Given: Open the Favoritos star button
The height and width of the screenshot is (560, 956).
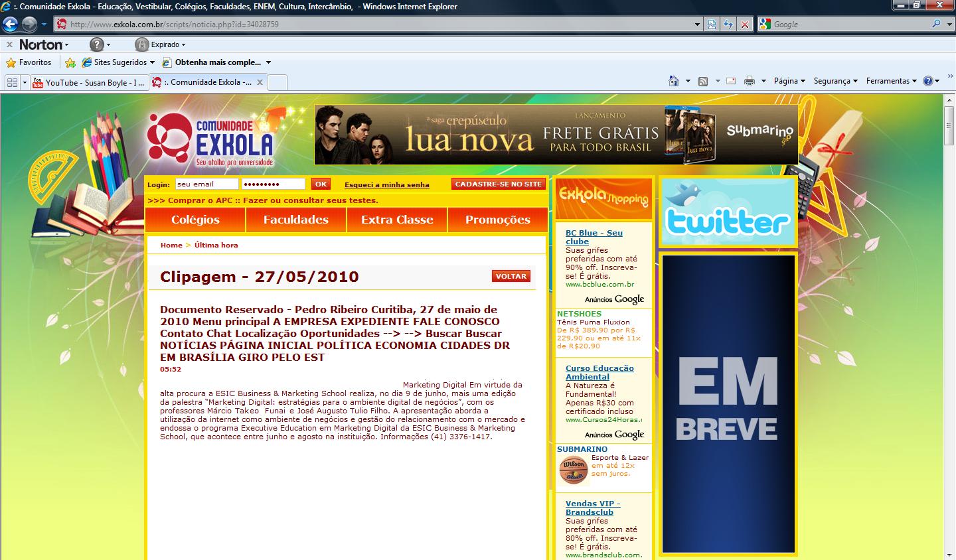Looking at the screenshot, I should (29, 62).
